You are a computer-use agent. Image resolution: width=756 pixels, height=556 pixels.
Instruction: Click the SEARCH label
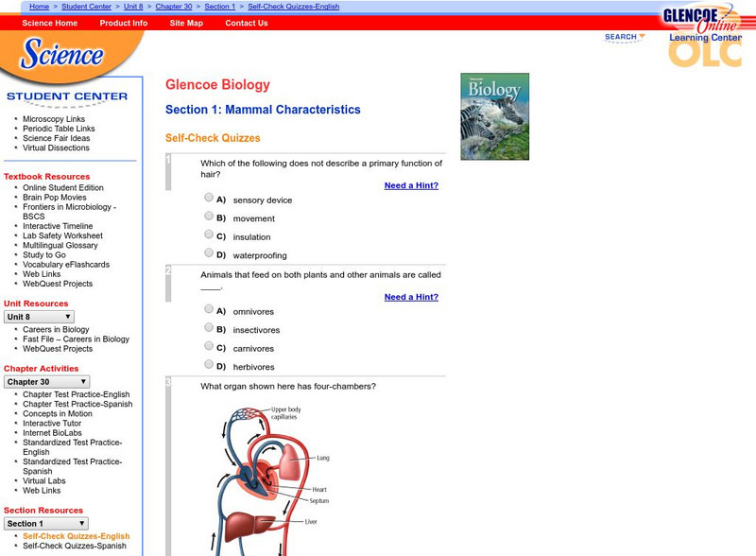[x=621, y=37]
